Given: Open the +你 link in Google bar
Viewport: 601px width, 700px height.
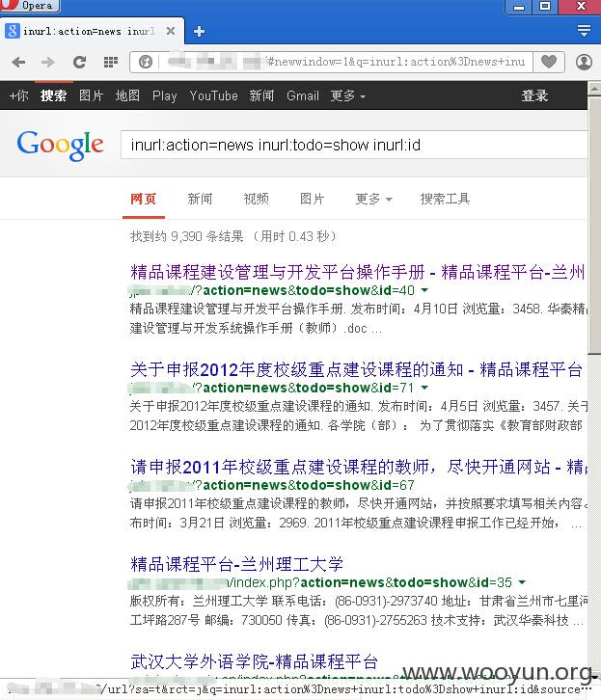Looking at the screenshot, I should pos(18,95).
